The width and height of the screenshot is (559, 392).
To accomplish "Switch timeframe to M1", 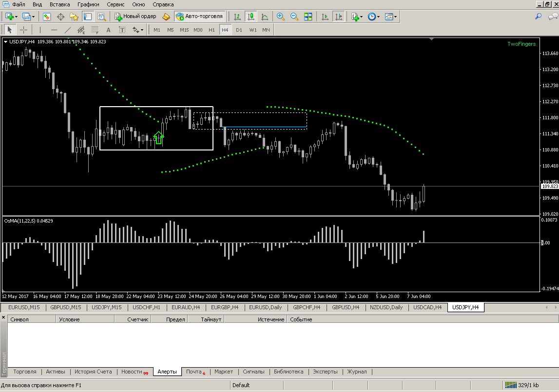I will (157, 30).
